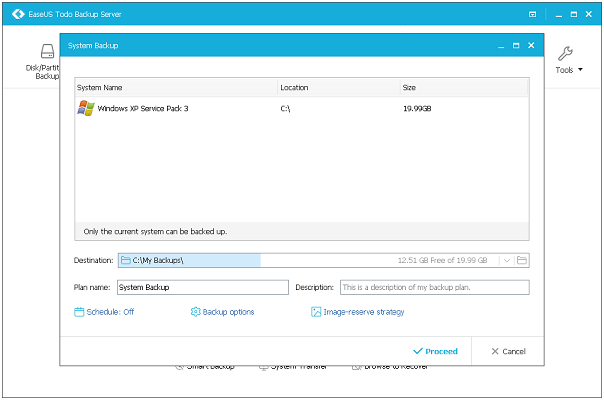Click the EaseUS logo icon in title bar

click(18, 14)
